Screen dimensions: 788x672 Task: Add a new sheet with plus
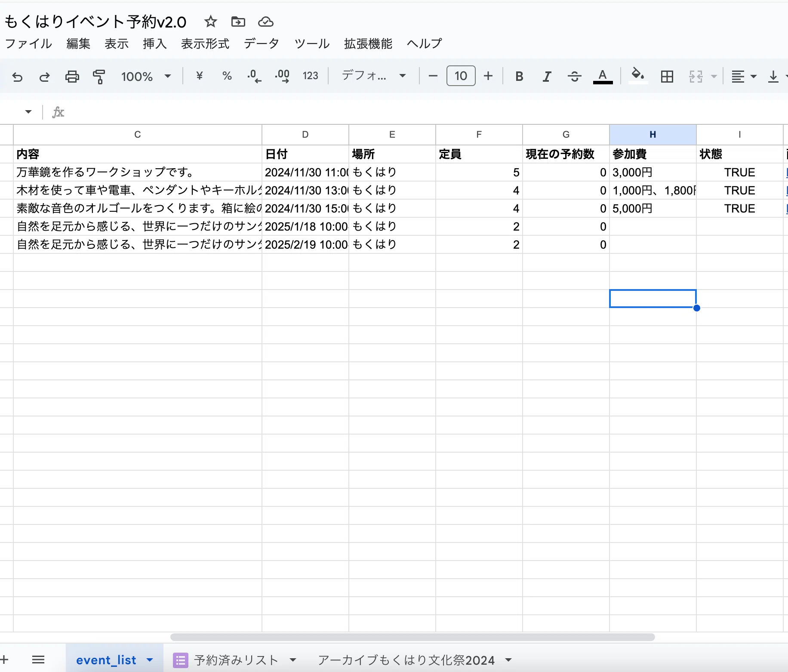[x=4, y=660]
